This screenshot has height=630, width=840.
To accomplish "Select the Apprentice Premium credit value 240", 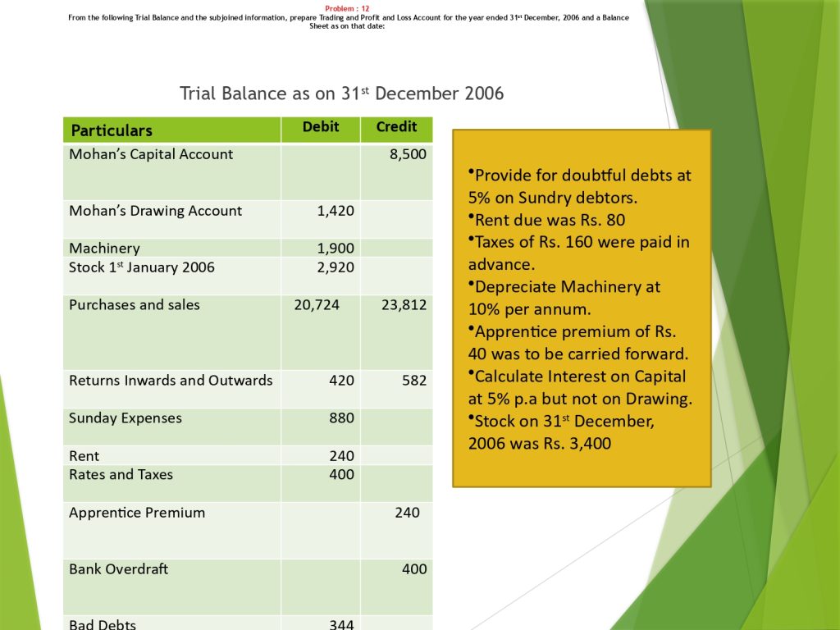I will (407, 513).
